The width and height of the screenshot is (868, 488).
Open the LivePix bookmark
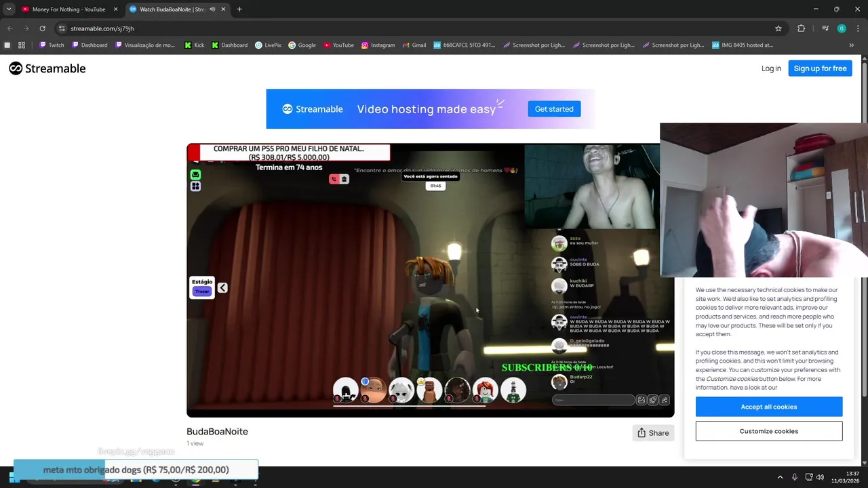pos(268,45)
